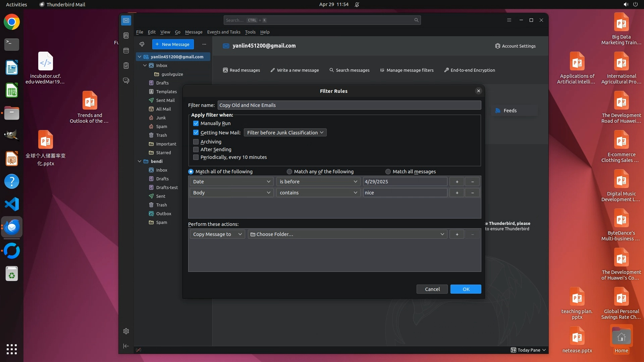This screenshot has height=362, width=644.
Task: Open the Address Book sidebar icon
Action: click(126, 36)
